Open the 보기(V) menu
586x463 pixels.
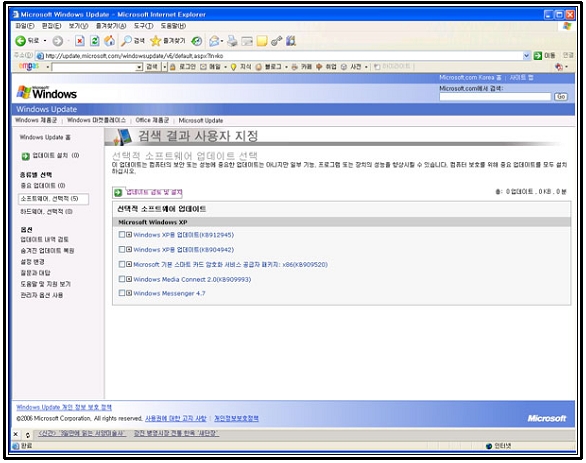point(78,26)
